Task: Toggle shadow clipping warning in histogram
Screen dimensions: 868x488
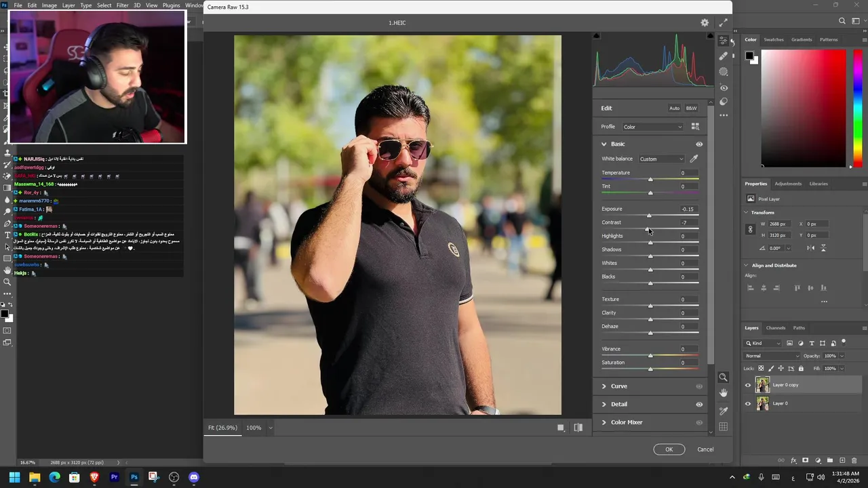Action: point(597,36)
